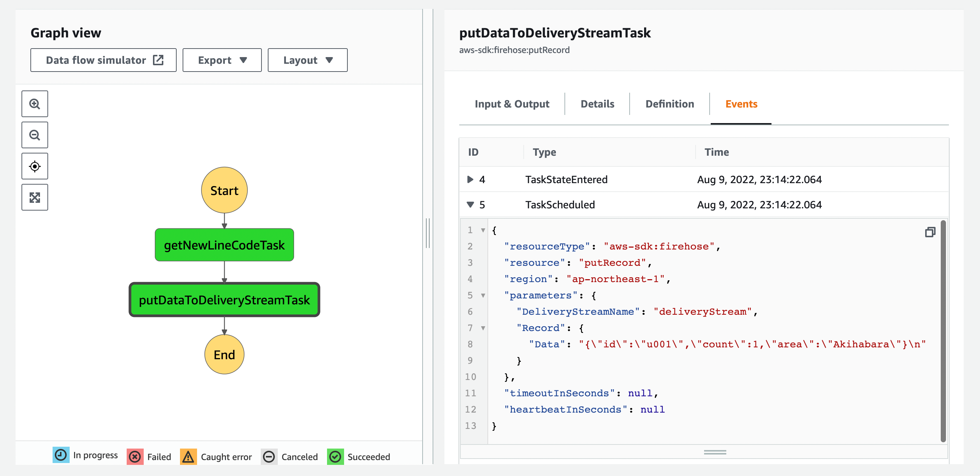Center the graph with the target icon
Viewport: 980px width, 476px height.
click(x=34, y=166)
